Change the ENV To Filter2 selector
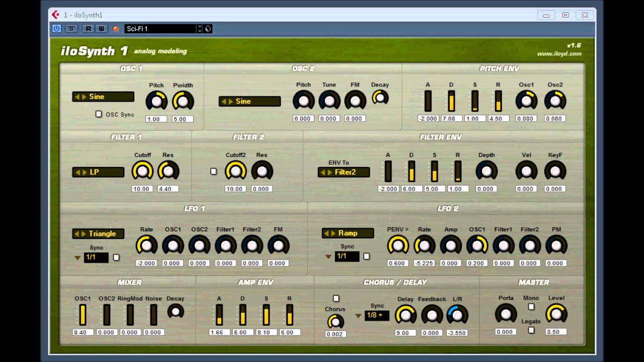Screen dimensions: 644x362 pyautogui.click(x=344, y=172)
